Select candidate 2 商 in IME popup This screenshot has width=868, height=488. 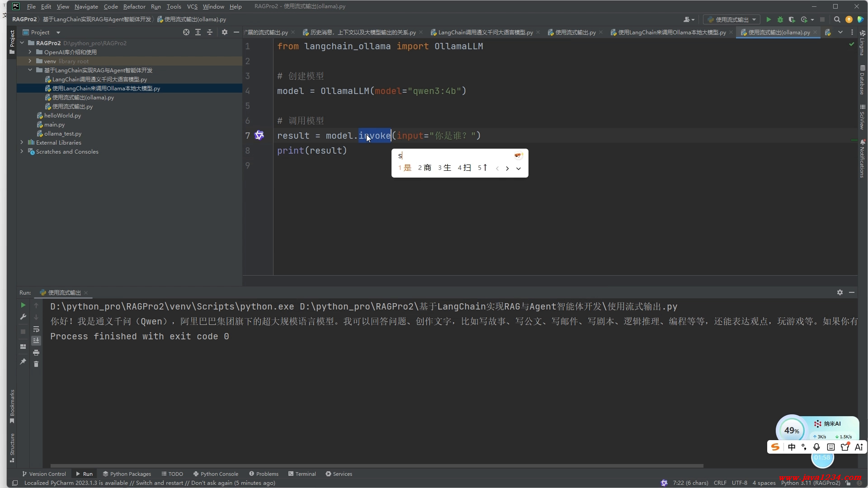[425, 168]
